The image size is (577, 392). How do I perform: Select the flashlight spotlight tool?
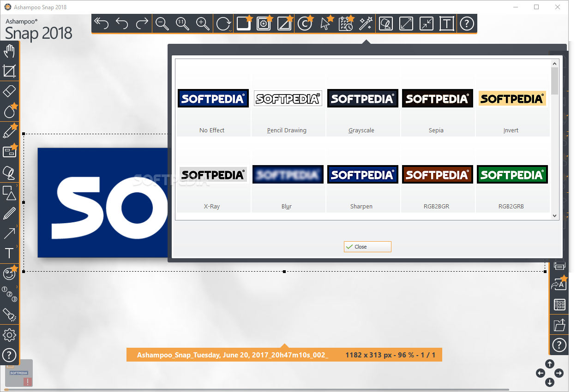(x=9, y=315)
